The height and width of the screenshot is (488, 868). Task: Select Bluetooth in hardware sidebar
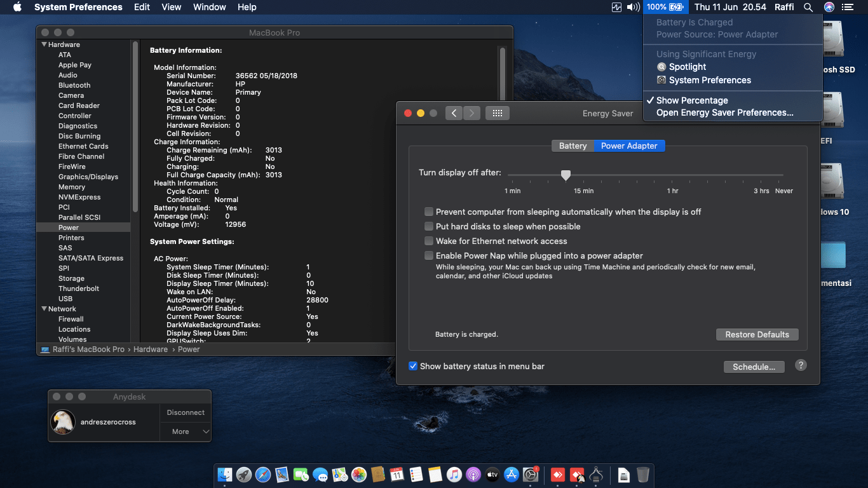(x=74, y=85)
